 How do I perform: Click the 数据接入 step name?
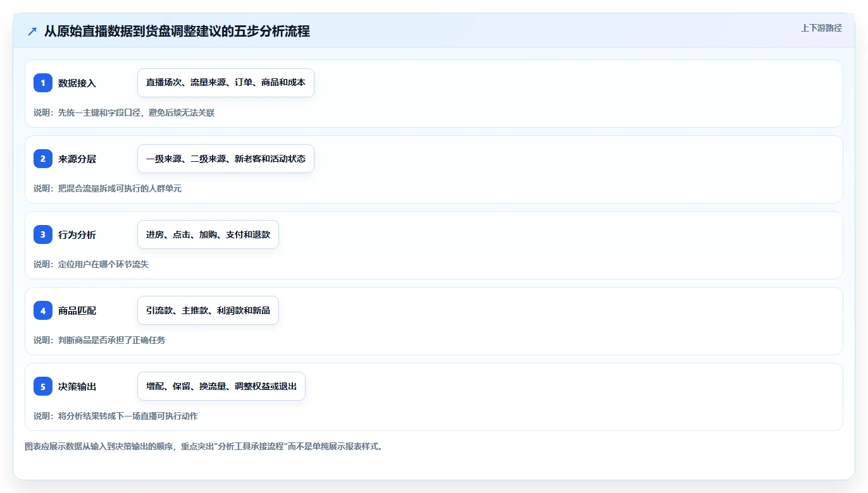coord(77,83)
